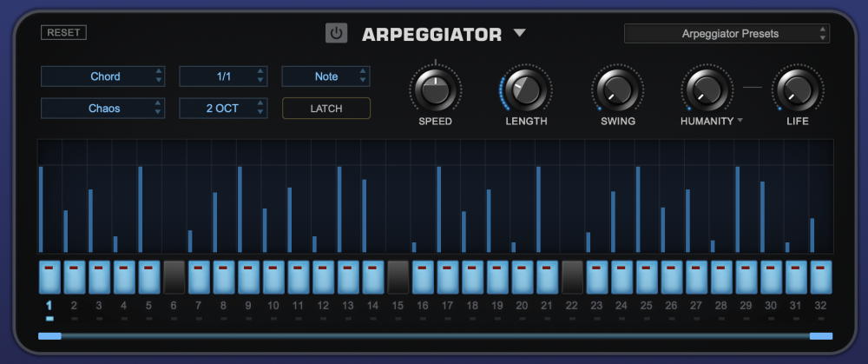Screen dimensions: 868x364
Task: Enable the inactive step 6 pad
Action: [x=174, y=277]
